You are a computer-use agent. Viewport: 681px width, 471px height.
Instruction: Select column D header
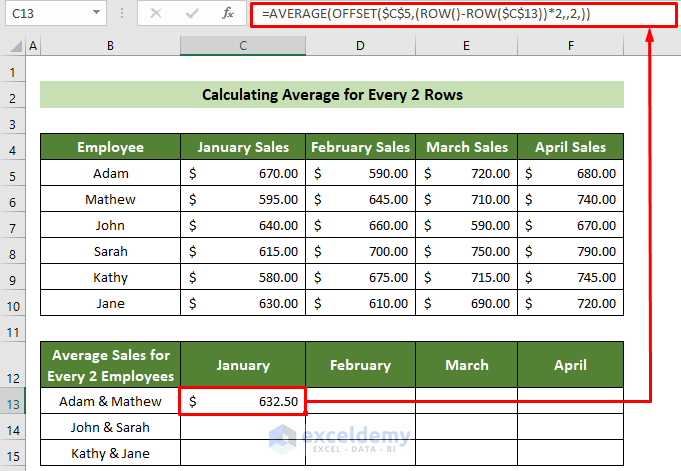tap(360, 46)
